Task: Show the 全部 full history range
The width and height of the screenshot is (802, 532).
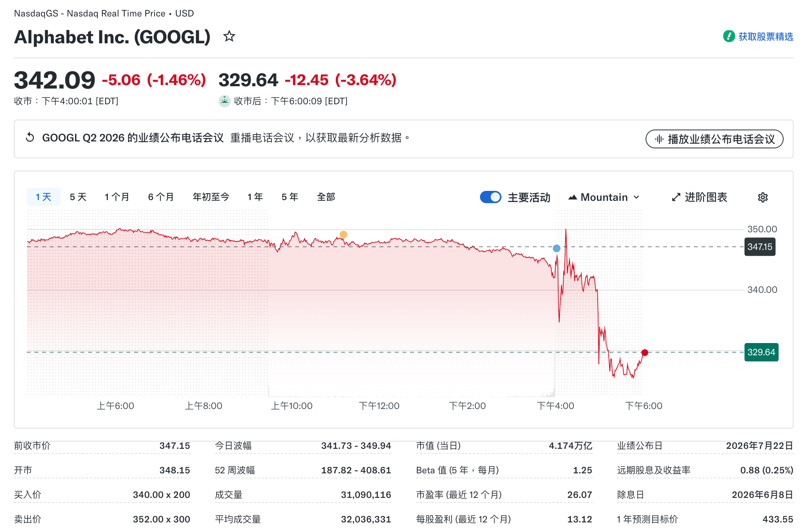Action: 326,197
